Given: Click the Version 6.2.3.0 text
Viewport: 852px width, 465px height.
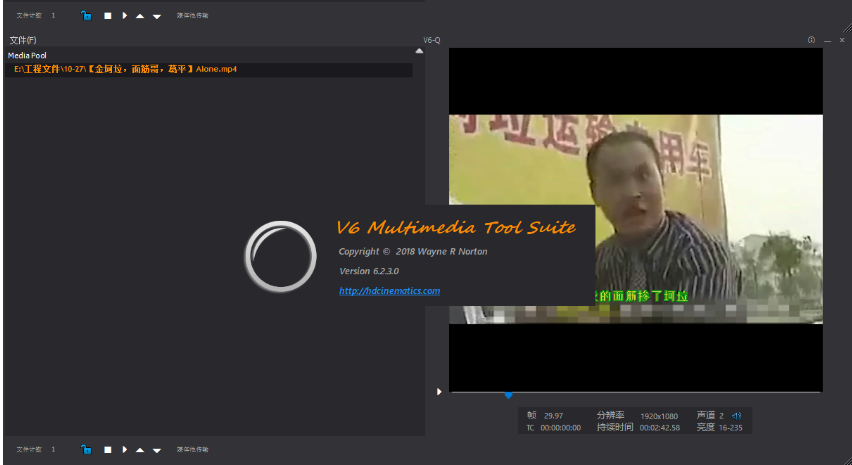Looking at the screenshot, I should pyautogui.click(x=369, y=271).
